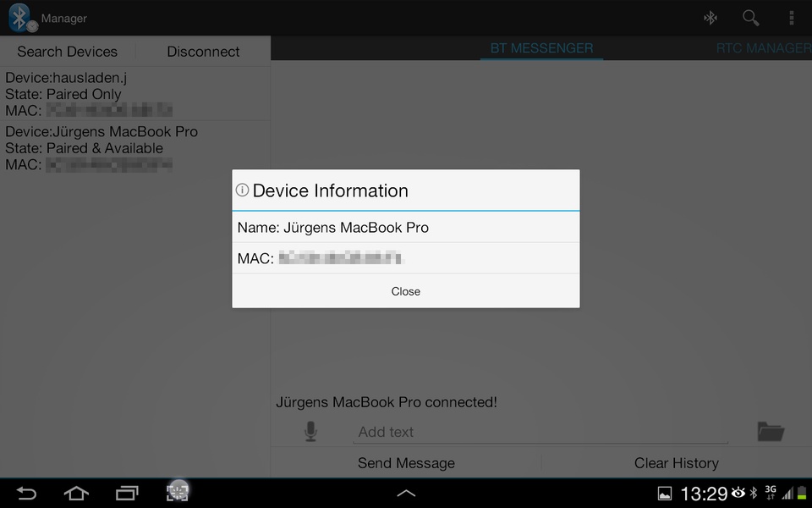Tap the Bluetooth Manager app icon
The height and width of the screenshot is (508, 812).
(x=23, y=18)
